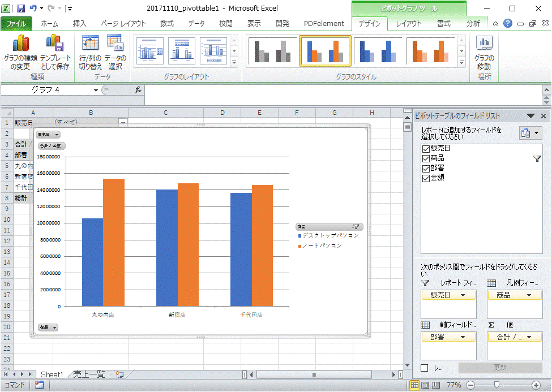Image resolution: width=552 pixels, height=392 pixels.
Task: Open データの選択 dialog icon
Action: tap(115, 44)
